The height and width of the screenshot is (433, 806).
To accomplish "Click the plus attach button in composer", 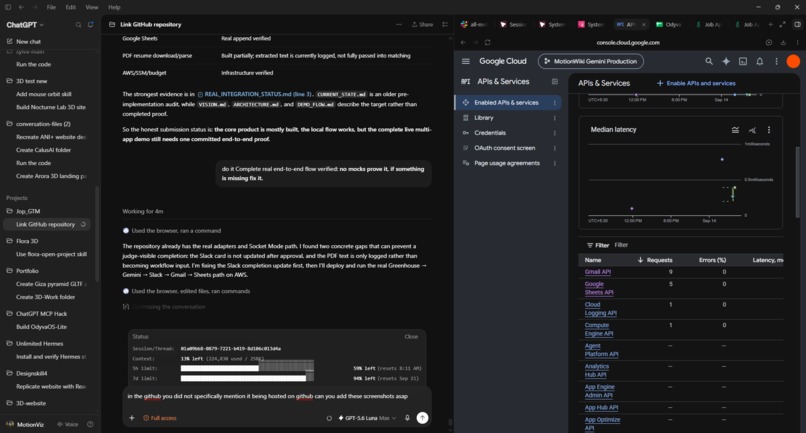I will (132, 418).
